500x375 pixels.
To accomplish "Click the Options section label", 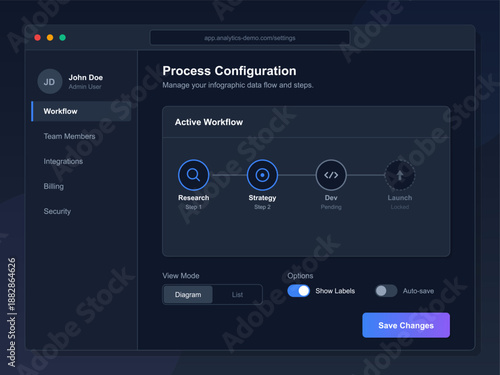I will [x=300, y=276].
